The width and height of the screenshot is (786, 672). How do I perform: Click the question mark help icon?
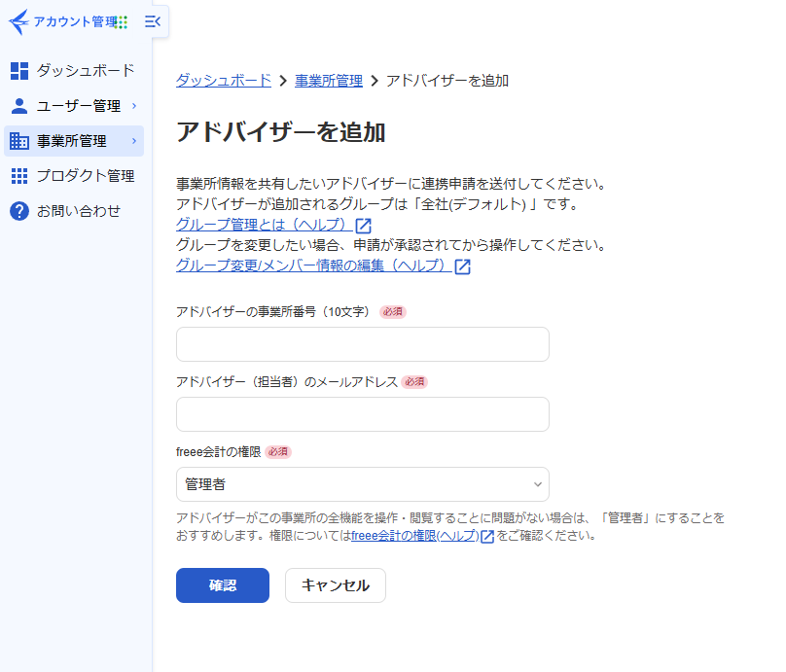pyautogui.click(x=19, y=211)
